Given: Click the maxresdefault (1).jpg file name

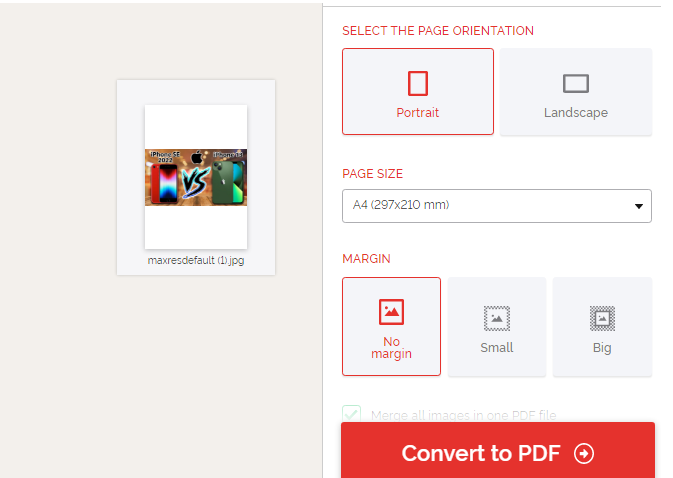Looking at the screenshot, I should tap(196, 260).
